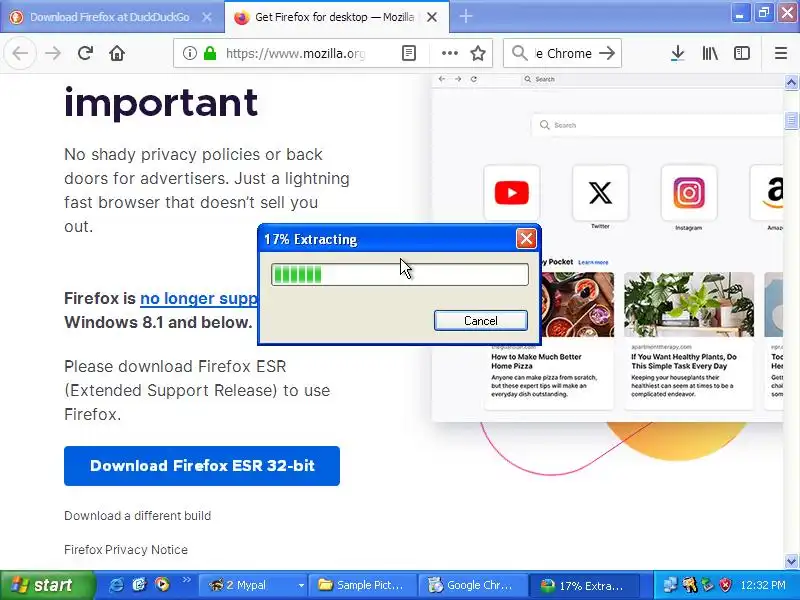
Task: Launch Internet Explorer from quick launch
Action: click(116, 585)
